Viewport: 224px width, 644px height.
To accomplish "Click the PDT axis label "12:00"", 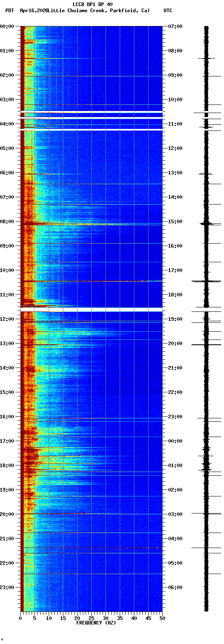I will [7, 319].
